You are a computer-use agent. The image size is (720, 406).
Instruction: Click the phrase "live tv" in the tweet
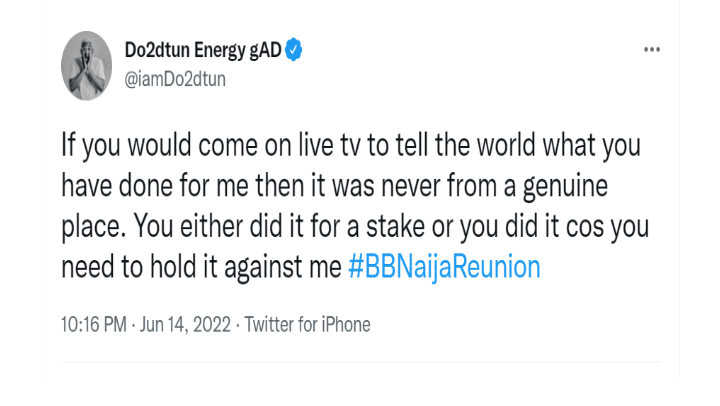[x=329, y=146]
